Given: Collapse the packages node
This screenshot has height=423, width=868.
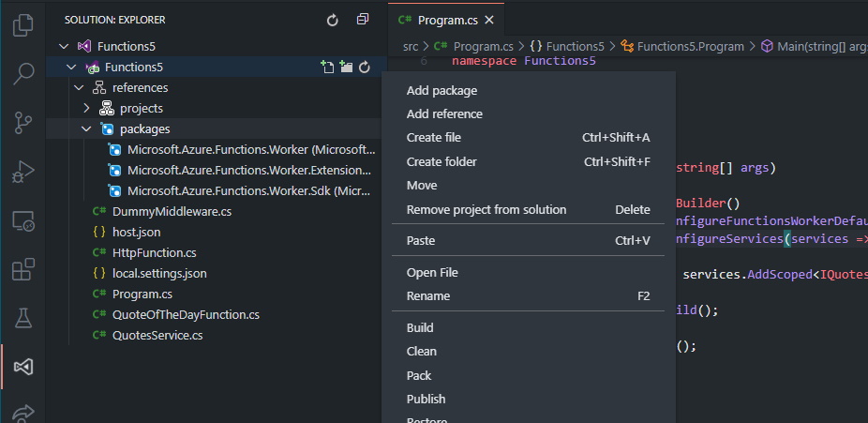Looking at the screenshot, I should click(x=86, y=129).
